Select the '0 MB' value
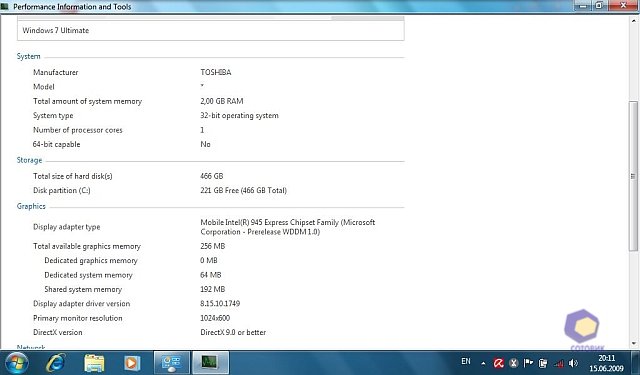The height and width of the screenshot is (375, 640). coord(209,260)
